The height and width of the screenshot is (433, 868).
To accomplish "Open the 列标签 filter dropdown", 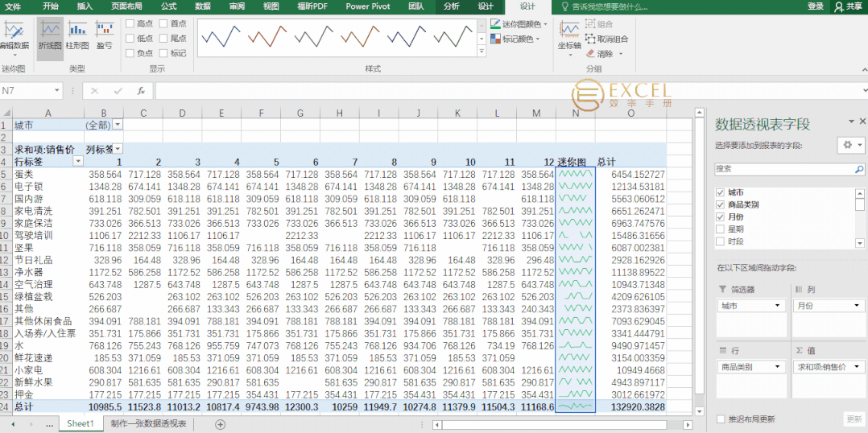I will tap(118, 149).
